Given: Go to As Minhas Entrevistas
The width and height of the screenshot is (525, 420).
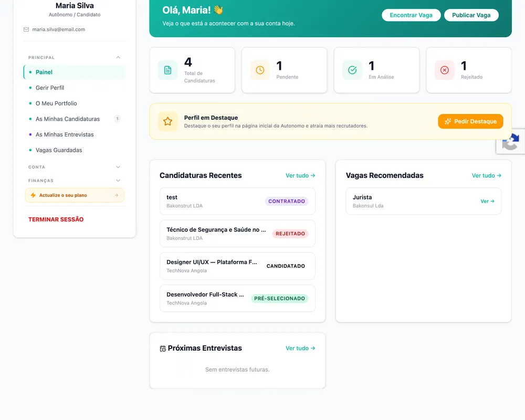Looking at the screenshot, I should coord(75,134).
